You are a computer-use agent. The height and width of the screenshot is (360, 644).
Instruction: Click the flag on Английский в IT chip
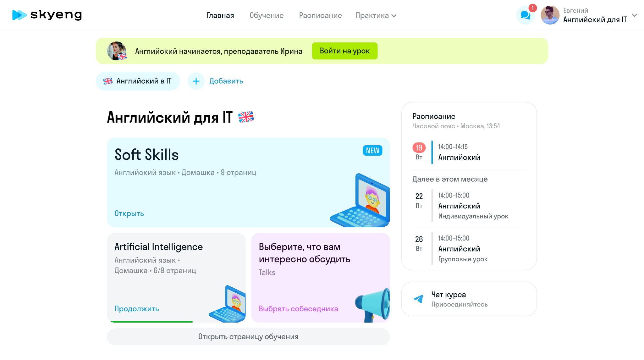coord(108,81)
